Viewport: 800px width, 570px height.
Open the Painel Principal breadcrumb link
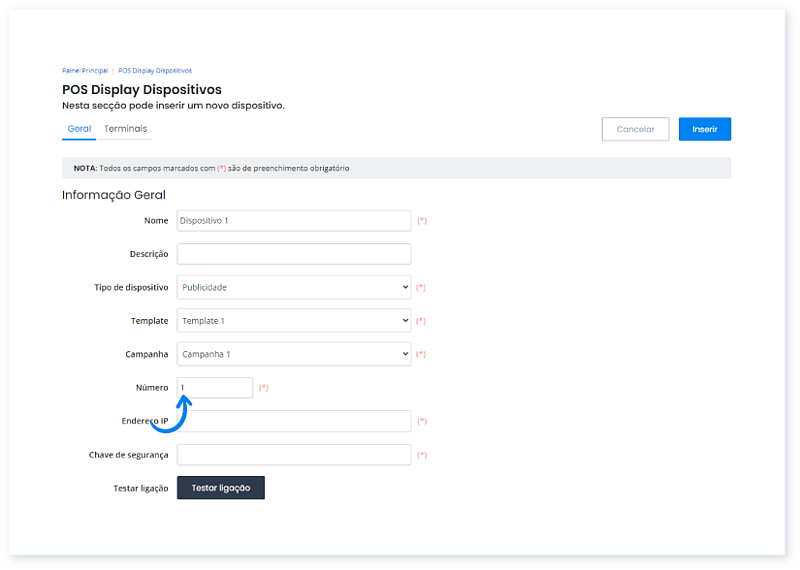85,70
